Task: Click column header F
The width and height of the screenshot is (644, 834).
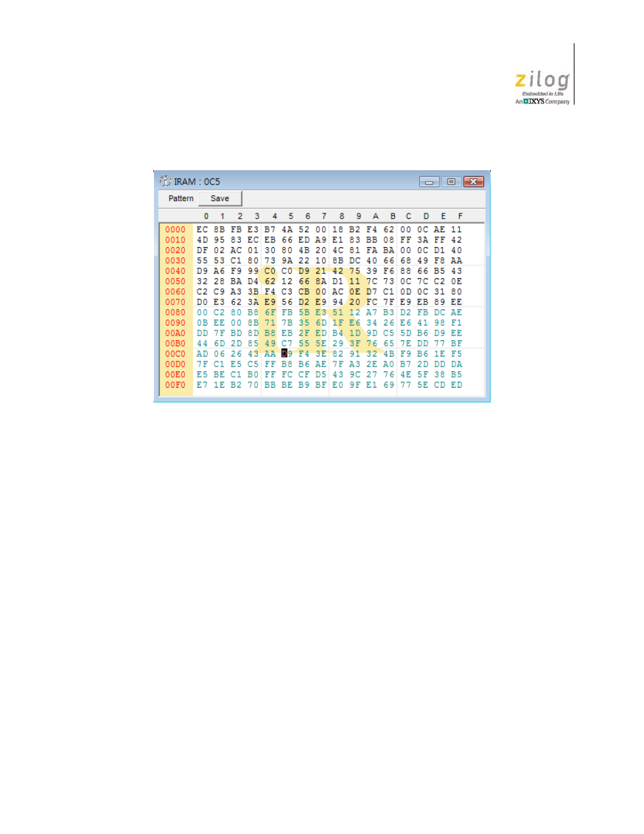Action: click(x=460, y=216)
